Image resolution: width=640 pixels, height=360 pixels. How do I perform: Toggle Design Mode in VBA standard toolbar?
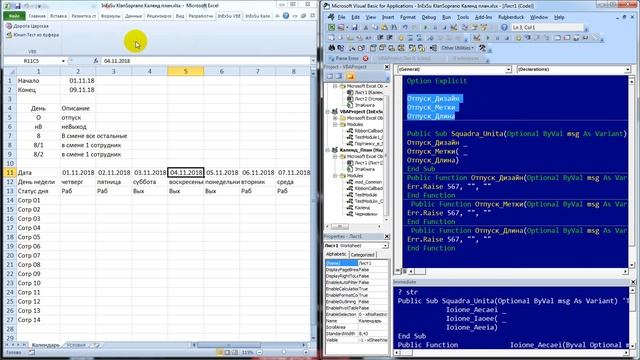[x=454, y=27]
